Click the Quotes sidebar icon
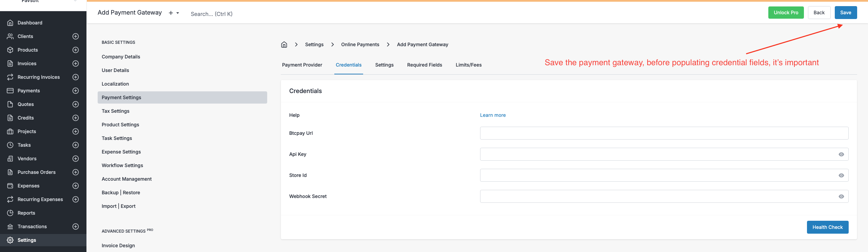Screen dimensions: 868x252 pos(10,104)
